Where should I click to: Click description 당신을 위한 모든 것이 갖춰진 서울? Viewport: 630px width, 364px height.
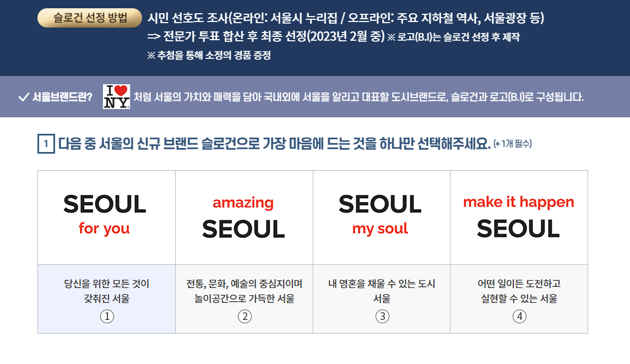click(106, 291)
